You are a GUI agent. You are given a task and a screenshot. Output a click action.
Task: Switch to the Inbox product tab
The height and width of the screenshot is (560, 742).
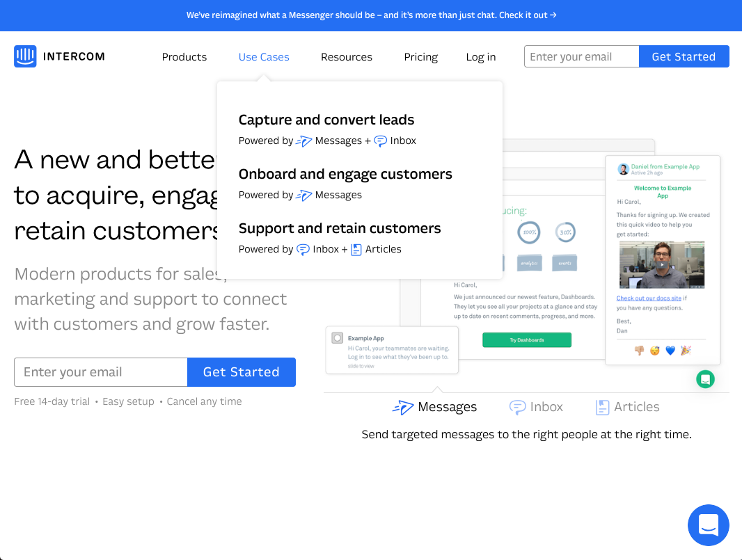click(536, 407)
